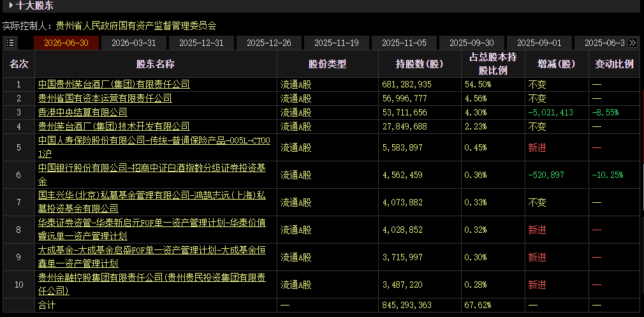The width and height of the screenshot is (644, 317).
Task: Open shareholder 贵州省国有资本运营有限责任公司
Action: click(105, 99)
